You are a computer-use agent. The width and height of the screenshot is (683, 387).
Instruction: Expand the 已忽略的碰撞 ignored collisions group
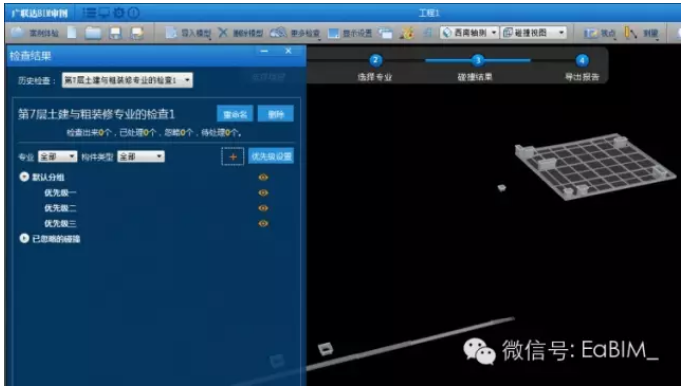[24, 238]
